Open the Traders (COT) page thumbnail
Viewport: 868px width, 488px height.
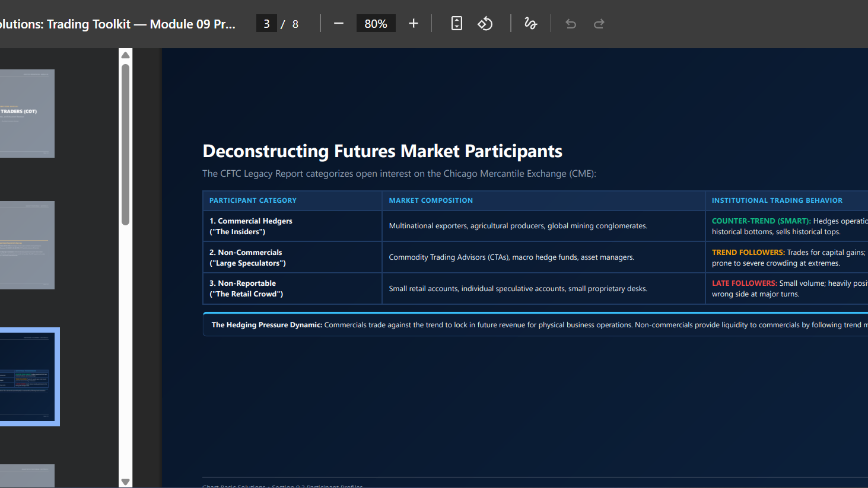27,113
